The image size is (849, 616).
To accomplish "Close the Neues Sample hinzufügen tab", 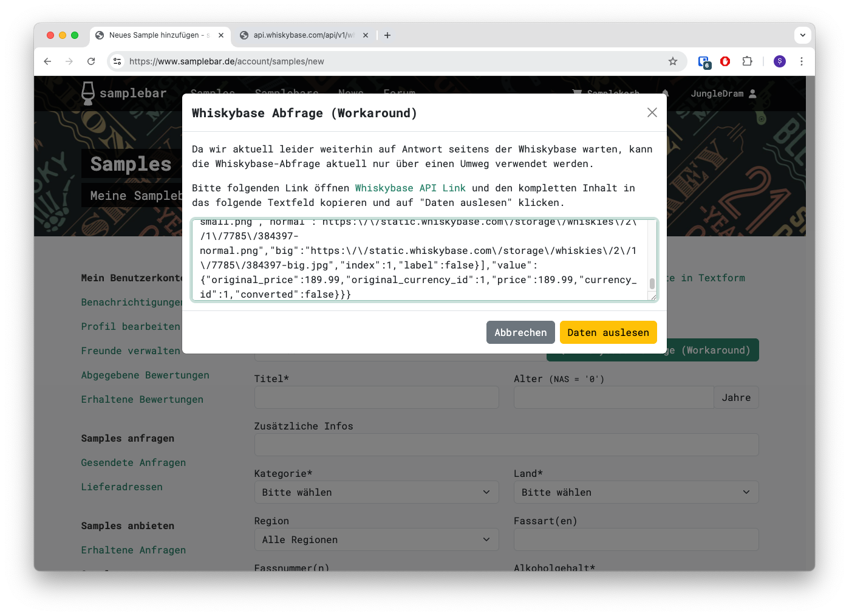I will coord(221,35).
